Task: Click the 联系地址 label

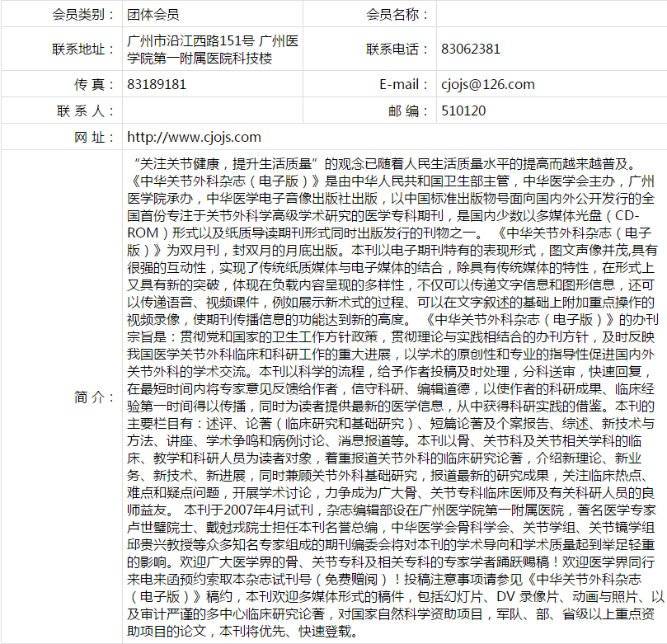Action: pyautogui.click(x=83, y=49)
